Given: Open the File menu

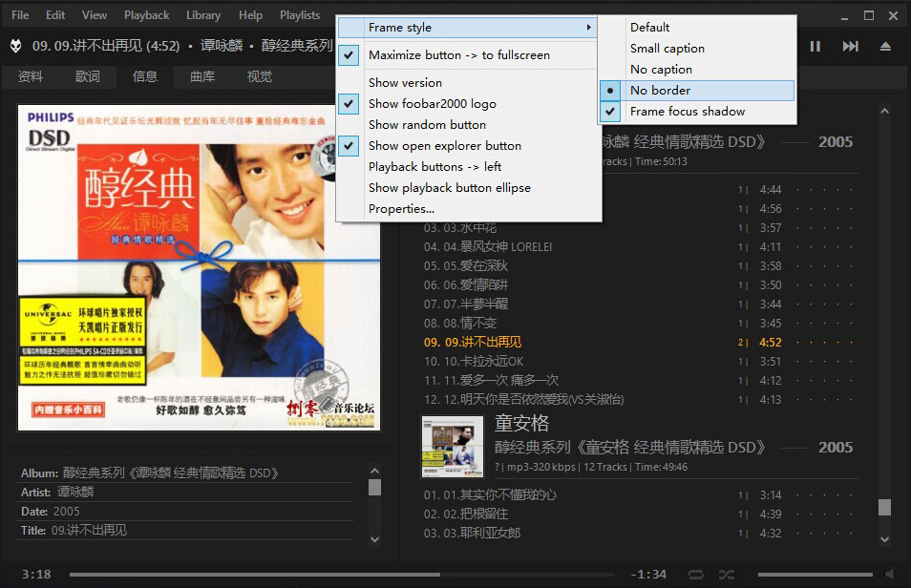Looking at the screenshot, I should click(20, 15).
